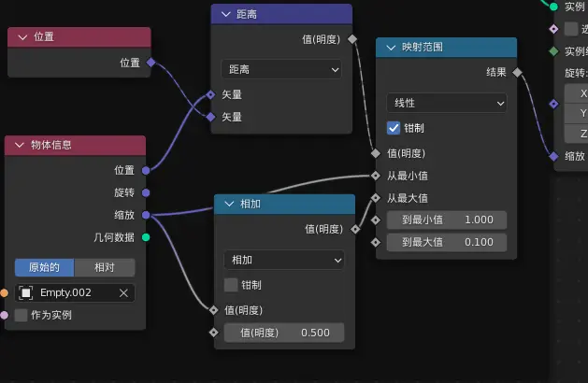Click the 值(明度) output socket of 距离 node
588x383 pixels.
pyautogui.click(x=352, y=39)
